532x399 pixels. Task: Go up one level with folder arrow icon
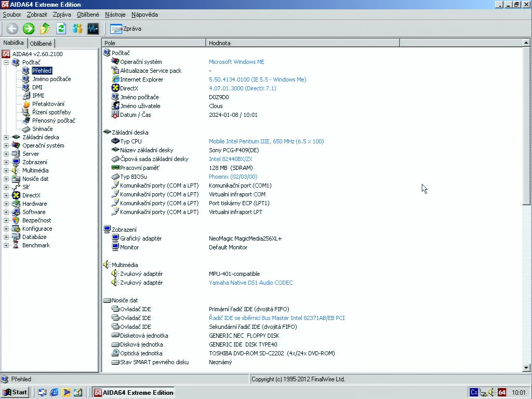(x=45, y=29)
